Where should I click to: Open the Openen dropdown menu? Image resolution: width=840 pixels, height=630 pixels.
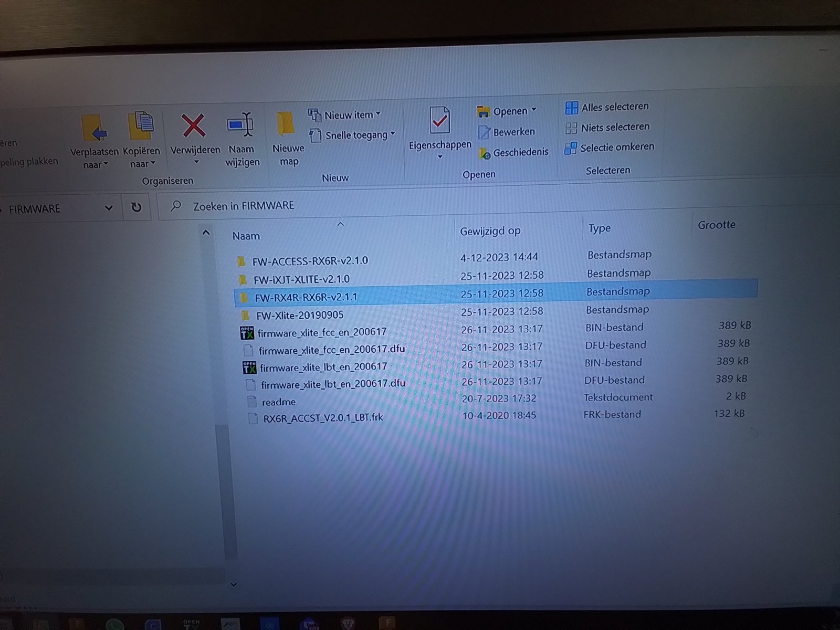click(x=534, y=110)
